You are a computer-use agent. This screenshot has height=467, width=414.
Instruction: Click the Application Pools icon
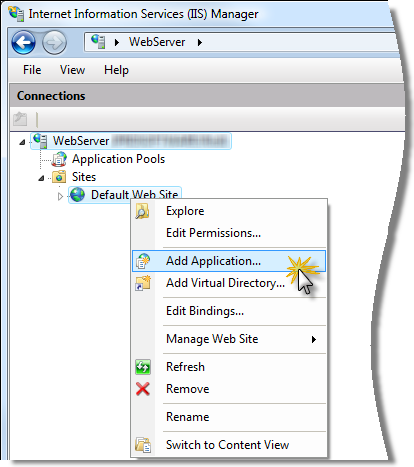59,159
